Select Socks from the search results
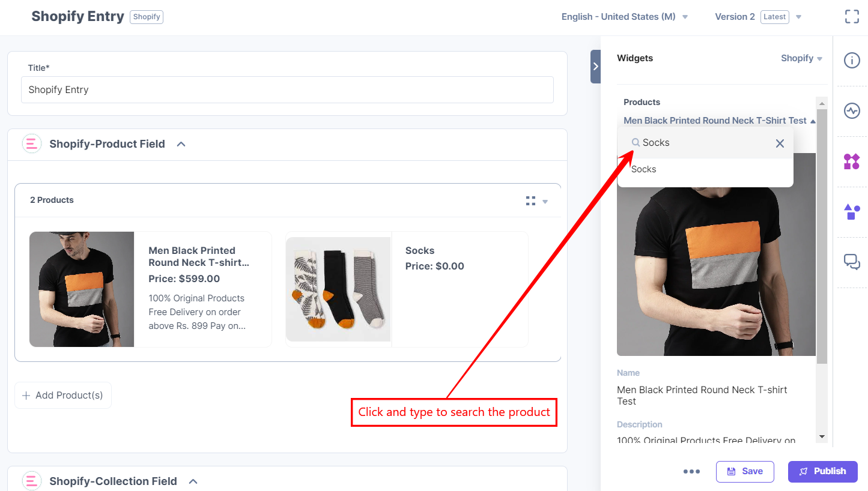Image resolution: width=868 pixels, height=491 pixels. click(x=643, y=169)
